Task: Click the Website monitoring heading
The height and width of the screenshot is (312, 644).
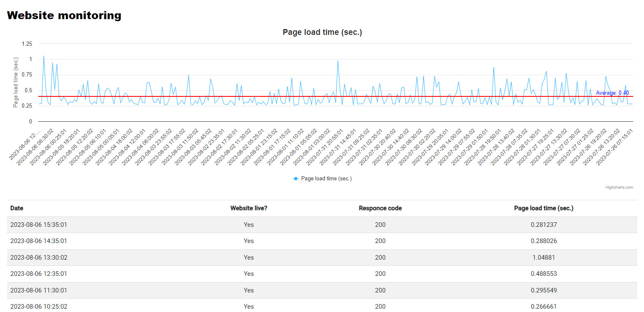Action: [x=64, y=16]
